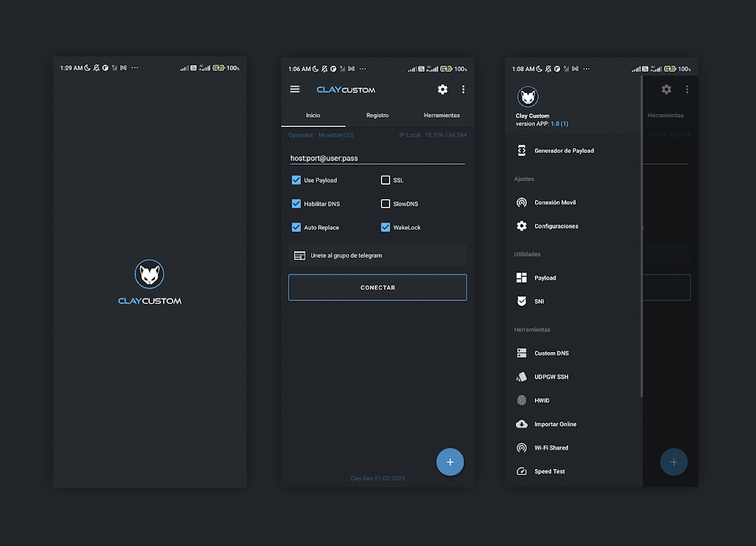Tap the mute bell icon on splash status bar

point(96,68)
